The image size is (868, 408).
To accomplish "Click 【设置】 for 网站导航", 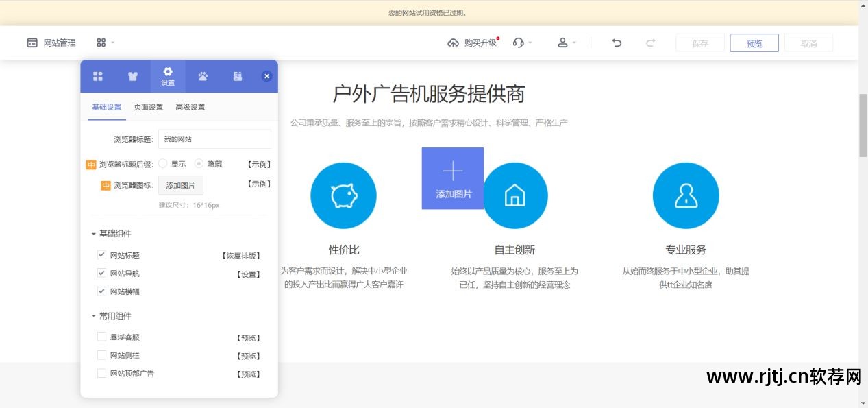I will [x=248, y=274].
